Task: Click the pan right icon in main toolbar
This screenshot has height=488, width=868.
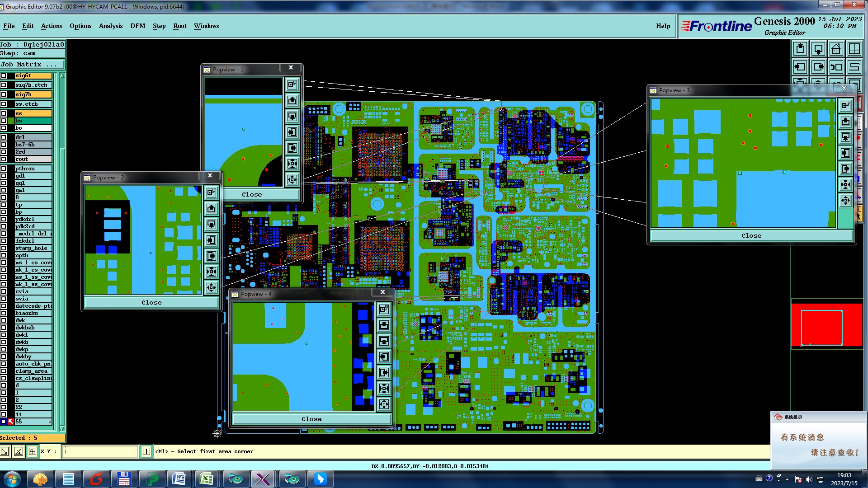Action: click(818, 67)
